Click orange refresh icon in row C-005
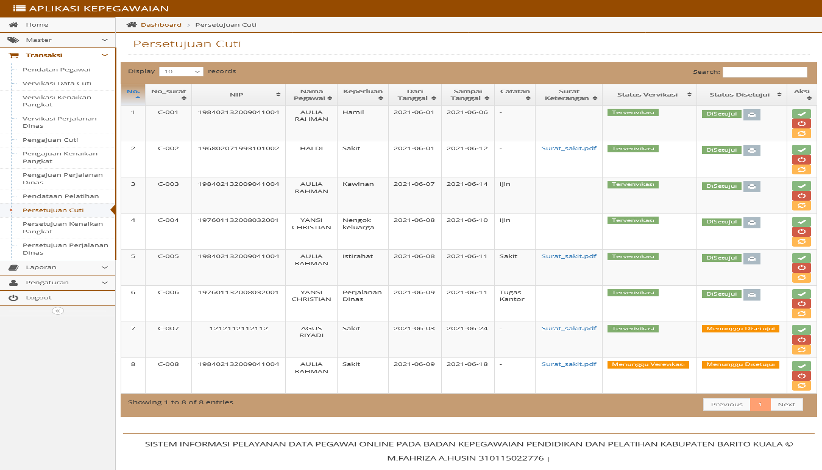Image resolution: width=822 pixels, height=470 pixels. [801, 278]
